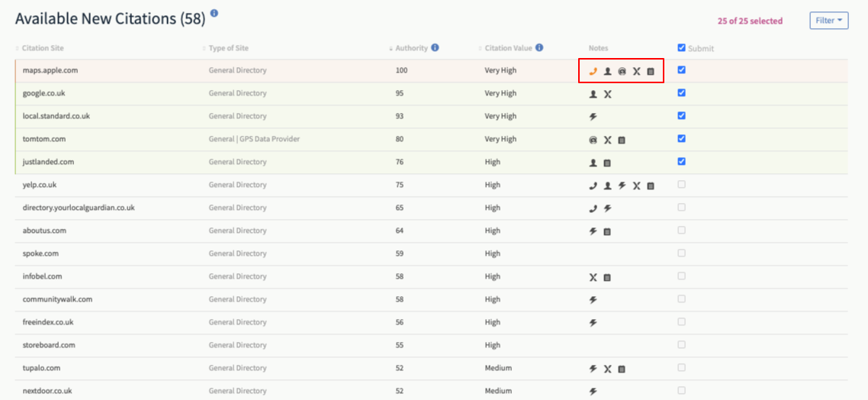Open info icon beside Available New Citations title

click(214, 13)
